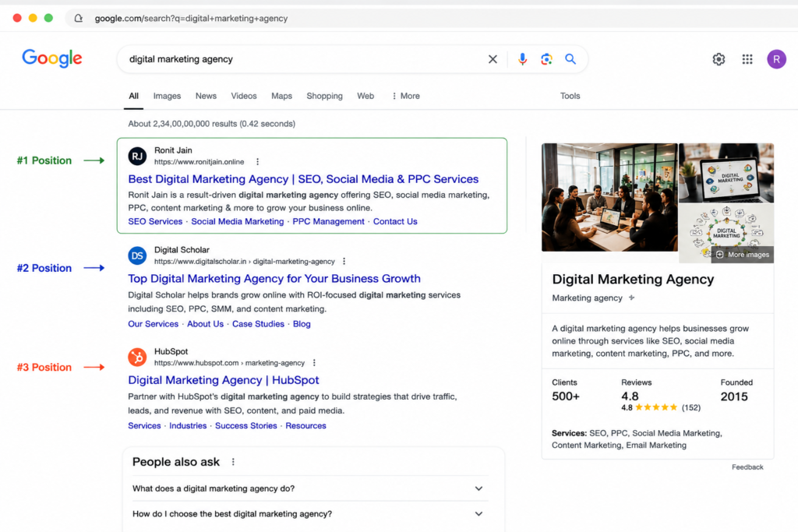
Task: Switch to the Shopping tab
Action: point(325,96)
